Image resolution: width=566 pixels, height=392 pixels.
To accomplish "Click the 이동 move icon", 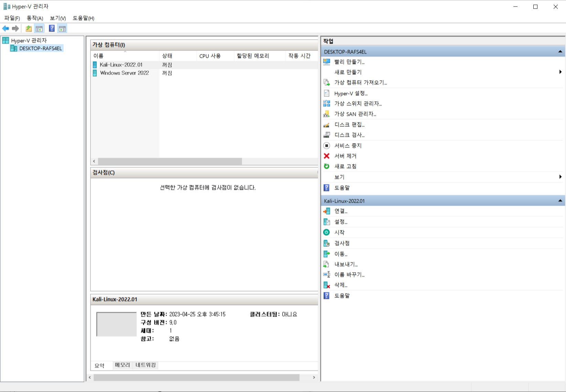I will pyautogui.click(x=327, y=254).
